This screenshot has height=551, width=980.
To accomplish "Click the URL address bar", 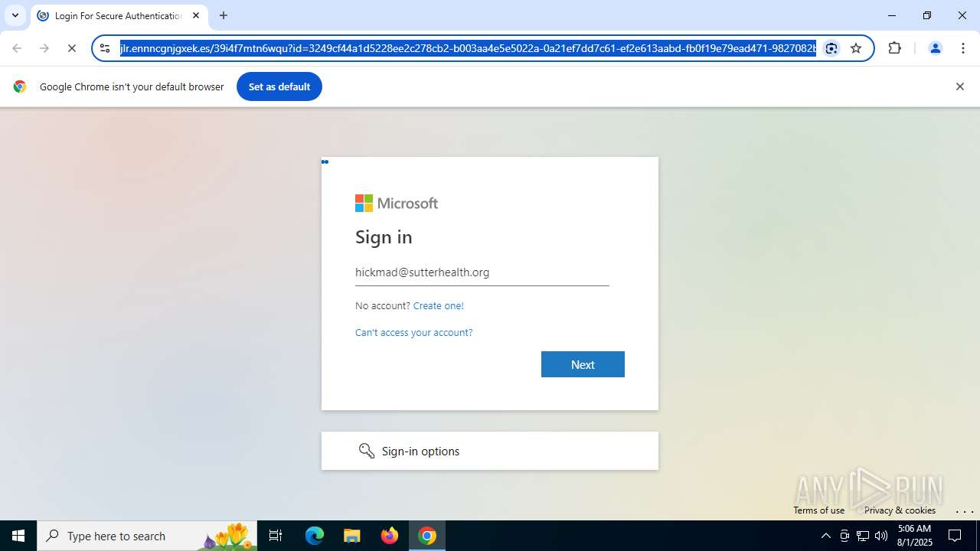I will tap(468, 48).
